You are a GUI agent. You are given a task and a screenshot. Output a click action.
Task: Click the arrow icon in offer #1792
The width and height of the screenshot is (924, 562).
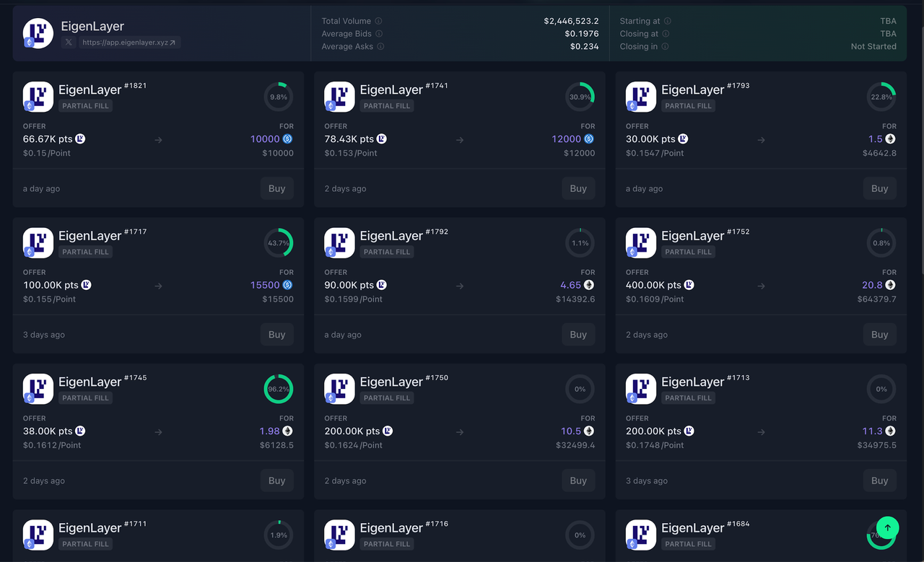[x=460, y=286]
